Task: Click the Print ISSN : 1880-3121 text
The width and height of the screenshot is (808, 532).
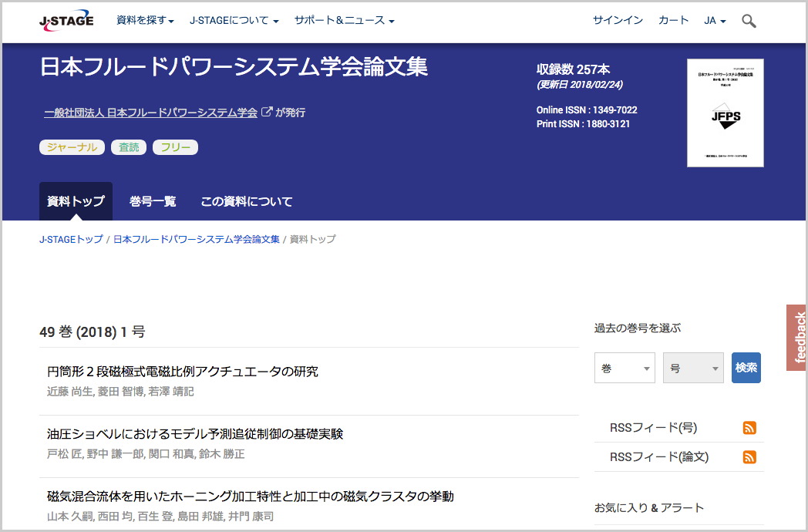Action: (x=584, y=123)
